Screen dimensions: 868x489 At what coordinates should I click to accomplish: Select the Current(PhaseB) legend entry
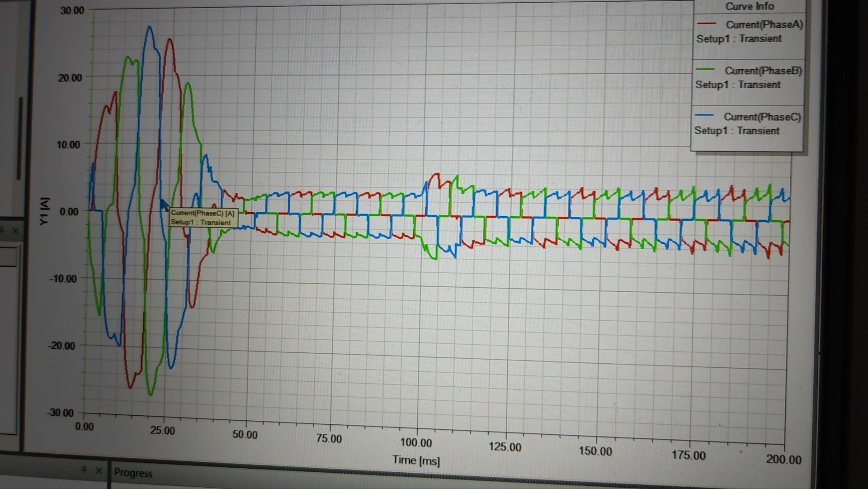click(763, 71)
